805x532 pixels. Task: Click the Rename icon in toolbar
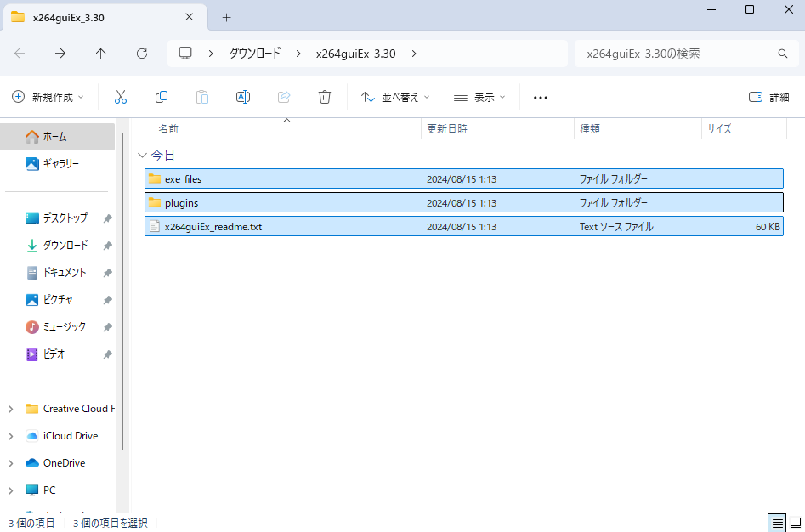tap(243, 97)
